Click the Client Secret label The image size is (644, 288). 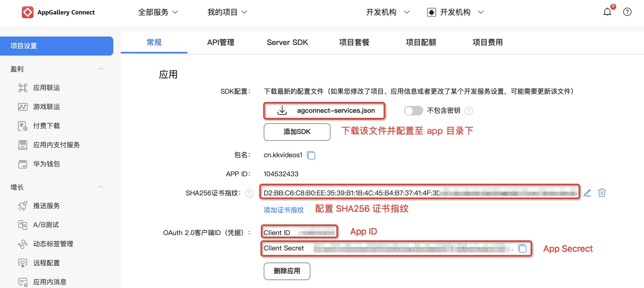click(284, 248)
